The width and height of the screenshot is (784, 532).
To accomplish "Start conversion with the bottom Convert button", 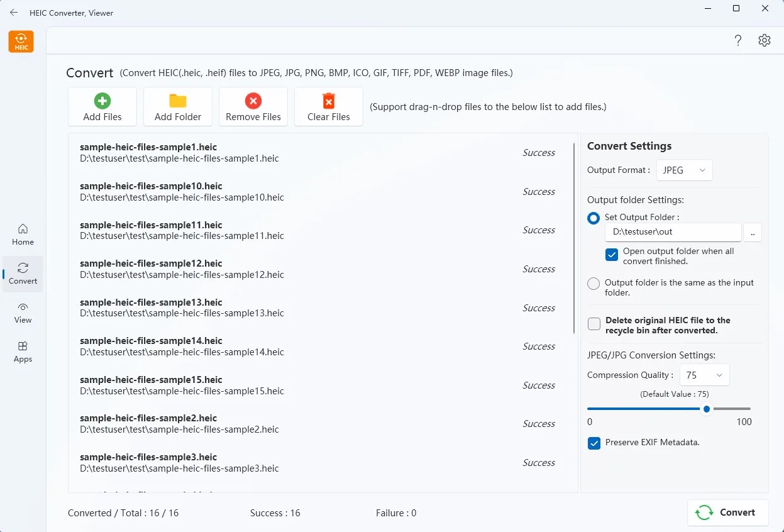I will tap(728, 513).
